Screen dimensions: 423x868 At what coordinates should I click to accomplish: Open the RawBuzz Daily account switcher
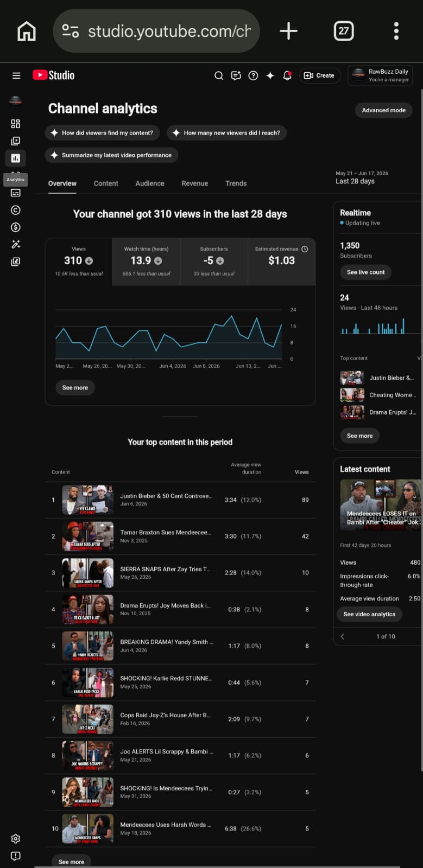[x=380, y=75]
